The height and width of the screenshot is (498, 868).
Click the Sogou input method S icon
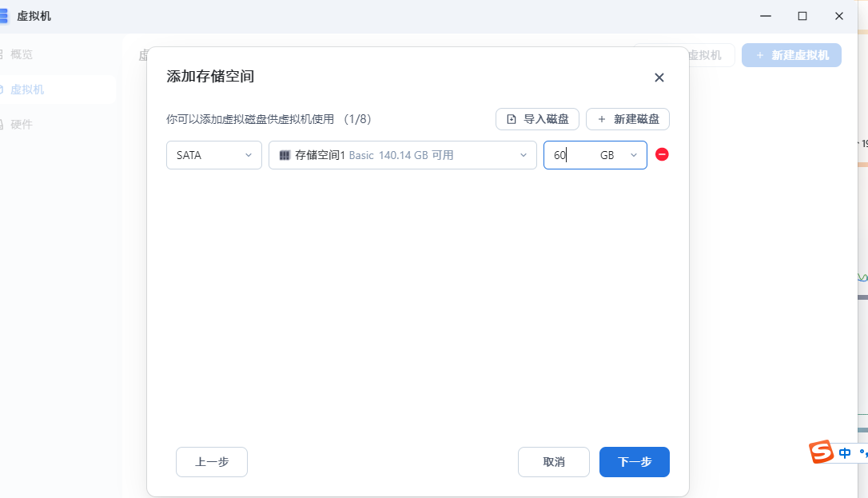(x=821, y=452)
